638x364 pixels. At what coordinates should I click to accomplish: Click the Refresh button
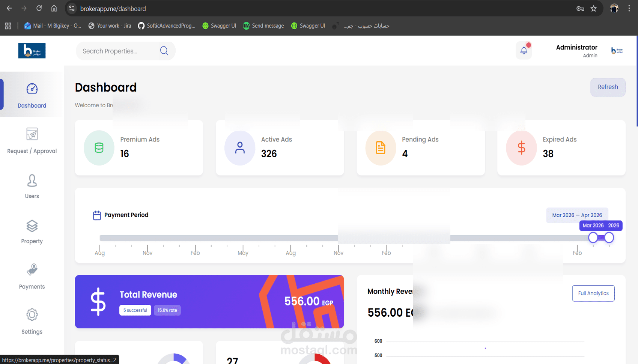pyautogui.click(x=608, y=87)
